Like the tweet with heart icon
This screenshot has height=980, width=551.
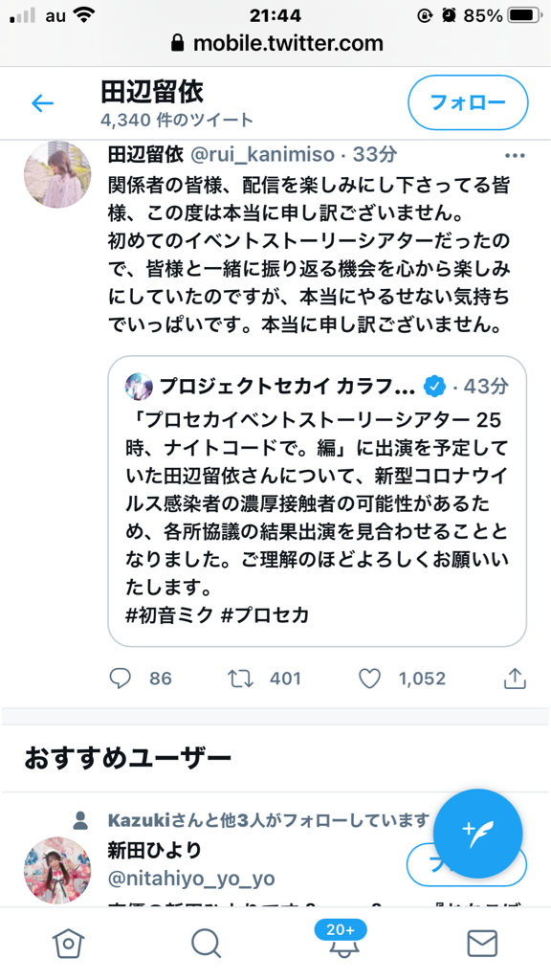tap(370, 679)
